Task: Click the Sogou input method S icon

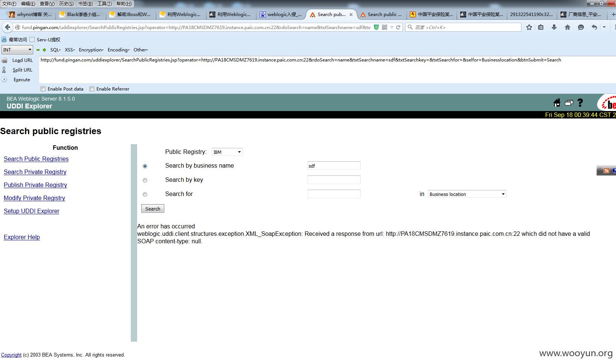Action: pos(606,171)
